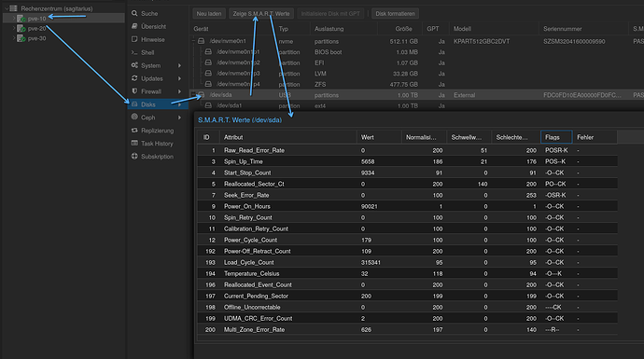The height and width of the screenshot is (359, 644).
Task: Open the Subskription menu entry
Action: (157, 157)
